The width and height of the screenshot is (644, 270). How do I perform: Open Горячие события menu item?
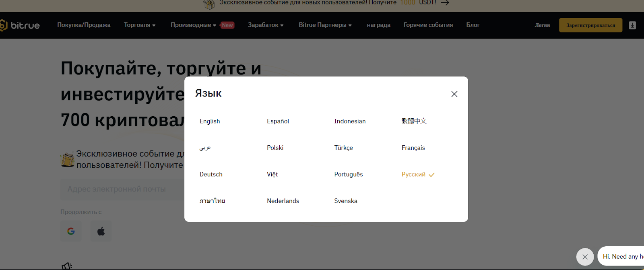tap(428, 25)
